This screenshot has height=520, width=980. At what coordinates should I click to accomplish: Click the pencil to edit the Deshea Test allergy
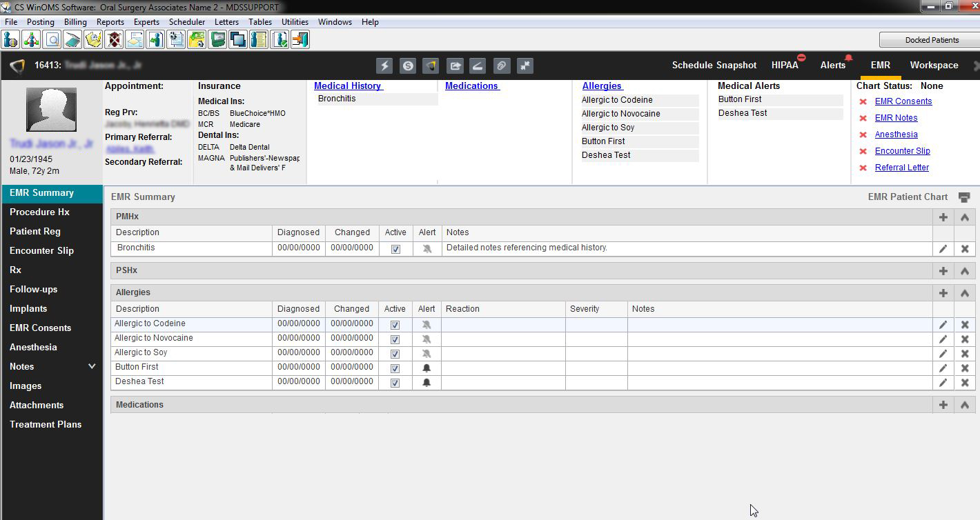pos(943,382)
